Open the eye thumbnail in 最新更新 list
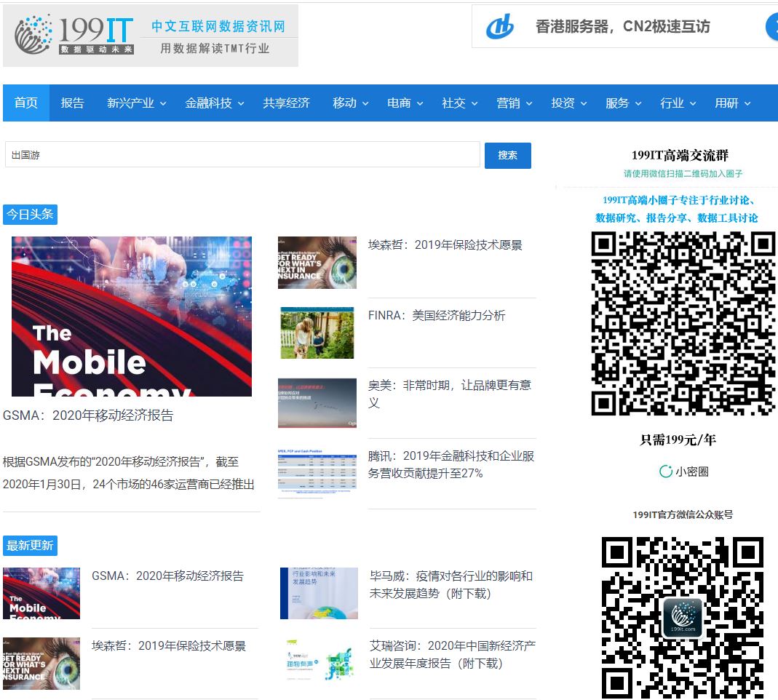 tap(41, 664)
